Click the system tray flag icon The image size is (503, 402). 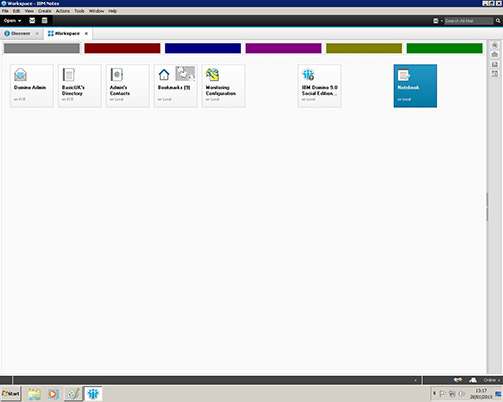[443, 394]
